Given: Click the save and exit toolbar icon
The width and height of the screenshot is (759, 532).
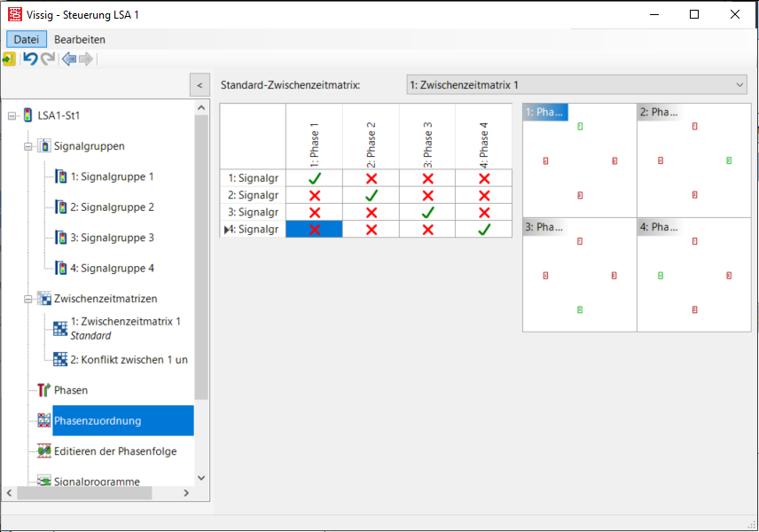Looking at the screenshot, I should (9, 59).
